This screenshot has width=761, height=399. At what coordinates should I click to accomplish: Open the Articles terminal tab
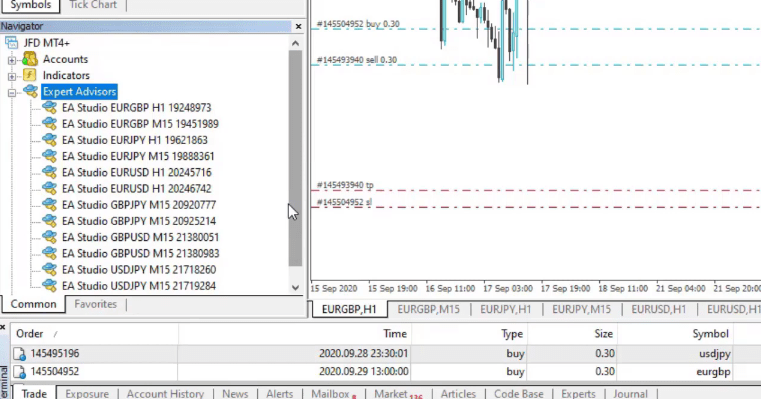coord(458,393)
